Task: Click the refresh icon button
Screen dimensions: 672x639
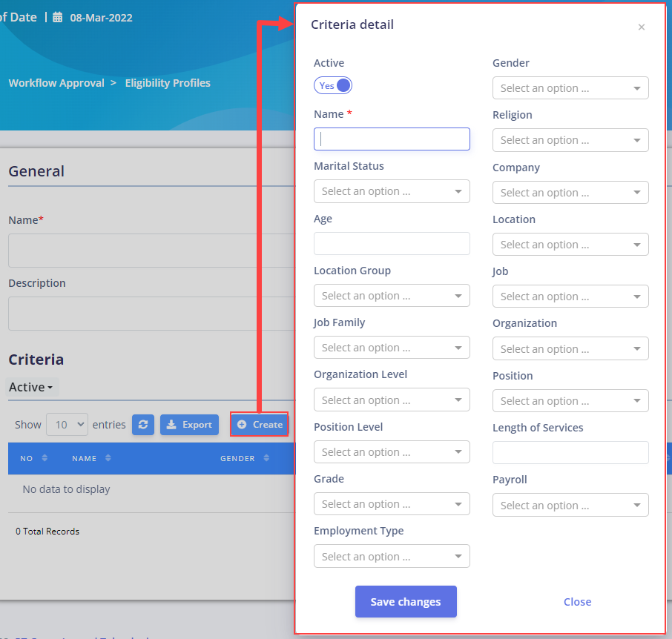Action: click(142, 425)
